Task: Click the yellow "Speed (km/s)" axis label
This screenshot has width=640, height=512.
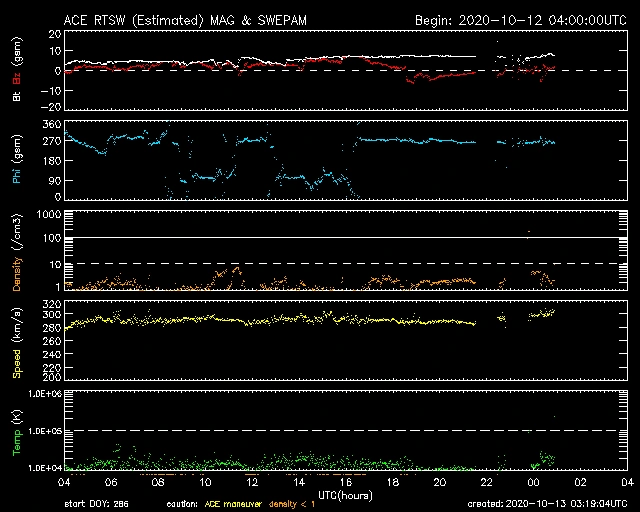Action: (17, 343)
